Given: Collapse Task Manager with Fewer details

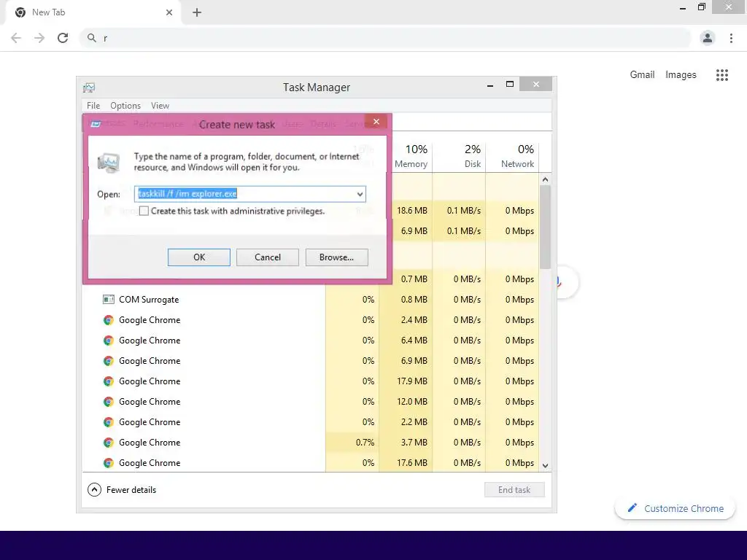Looking at the screenshot, I should point(122,489).
